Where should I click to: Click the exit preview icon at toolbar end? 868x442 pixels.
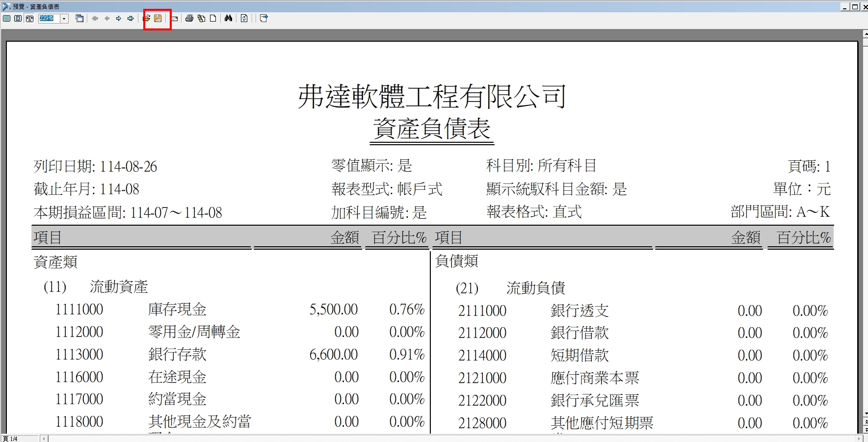[264, 19]
